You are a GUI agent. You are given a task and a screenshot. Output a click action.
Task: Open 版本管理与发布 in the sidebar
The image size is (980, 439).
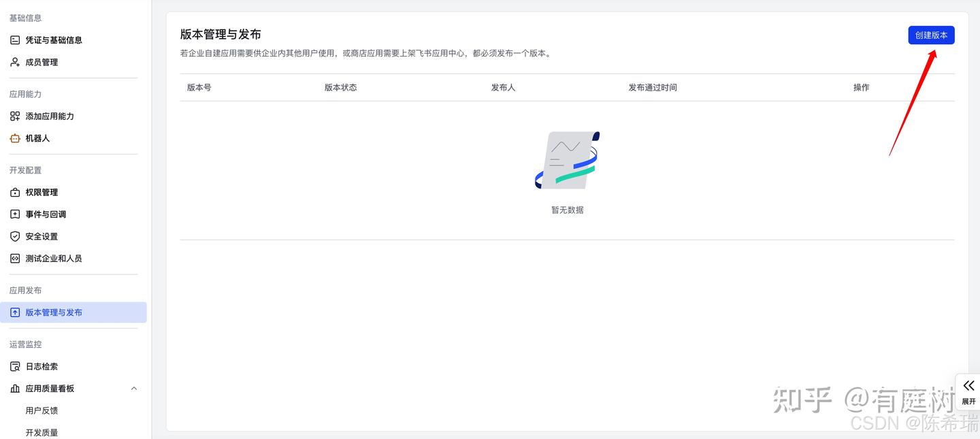tap(54, 312)
